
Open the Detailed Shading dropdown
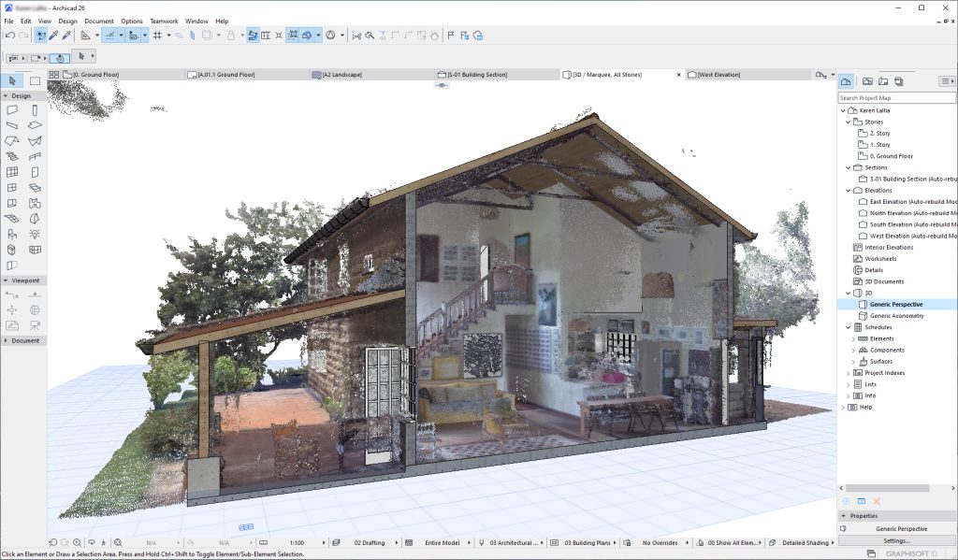pyautogui.click(x=805, y=542)
